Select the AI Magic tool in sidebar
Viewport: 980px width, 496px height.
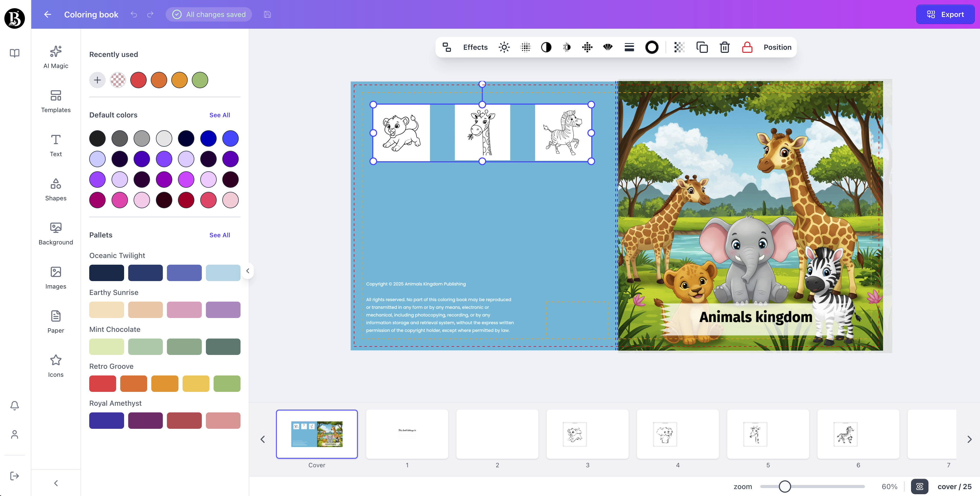[x=56, y=57]
